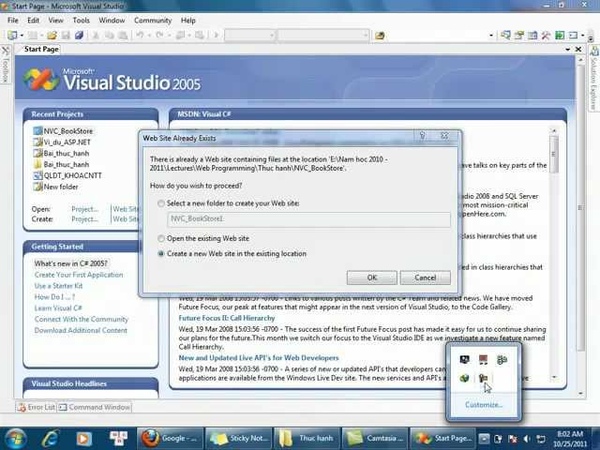Screen dimensions: 600x450
Task: Click the monitor icon in tray popup
Action: pos(464,359)
